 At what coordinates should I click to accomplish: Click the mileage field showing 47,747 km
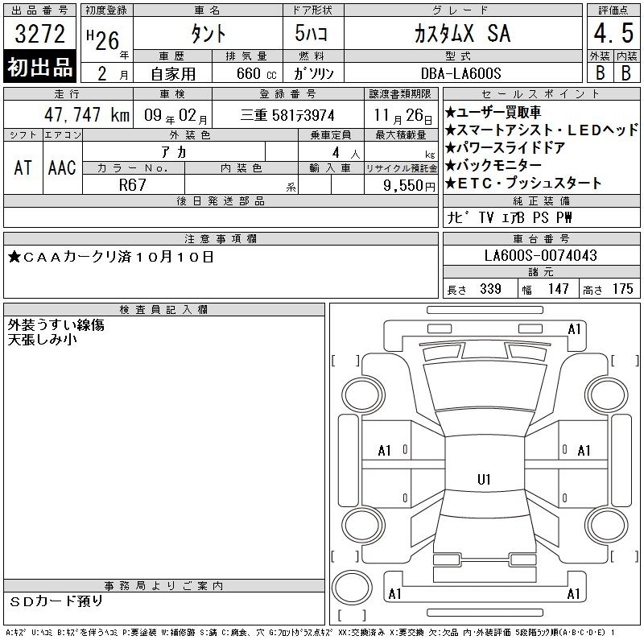tap(68, 115)
